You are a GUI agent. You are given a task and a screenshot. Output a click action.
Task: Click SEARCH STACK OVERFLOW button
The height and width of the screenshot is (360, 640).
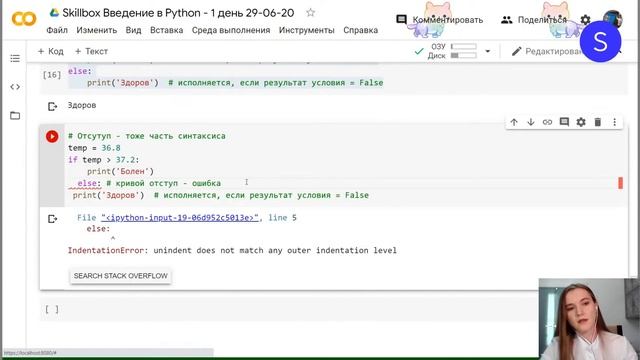(x=120, y=276)
